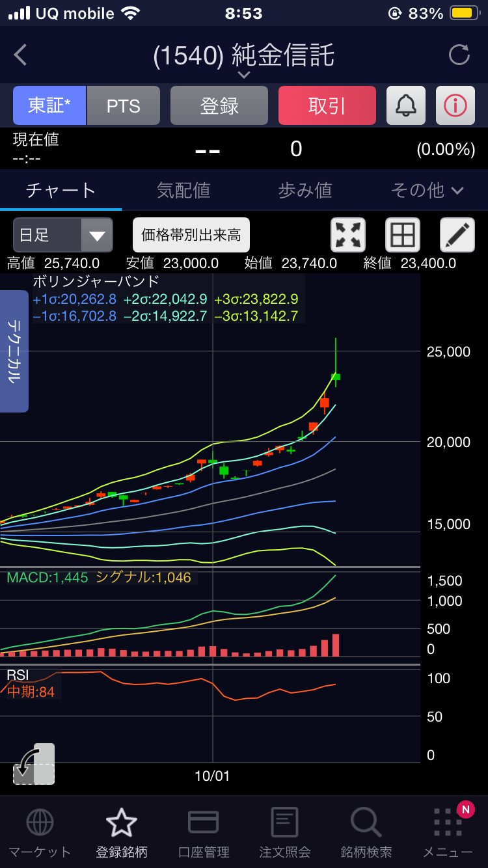Open the 日足 timeframe dropdown
The image size is (488, 868).
pyautogui.click(x=63, y=235)
